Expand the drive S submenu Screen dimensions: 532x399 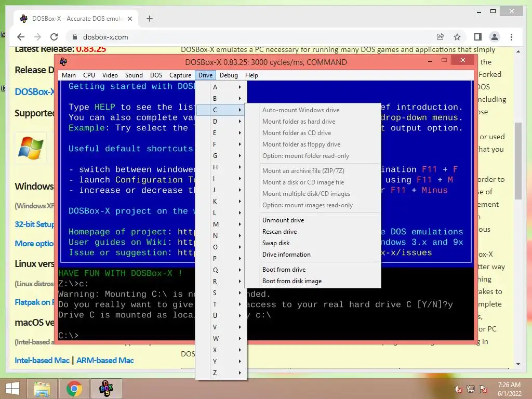tap(221, 293)
